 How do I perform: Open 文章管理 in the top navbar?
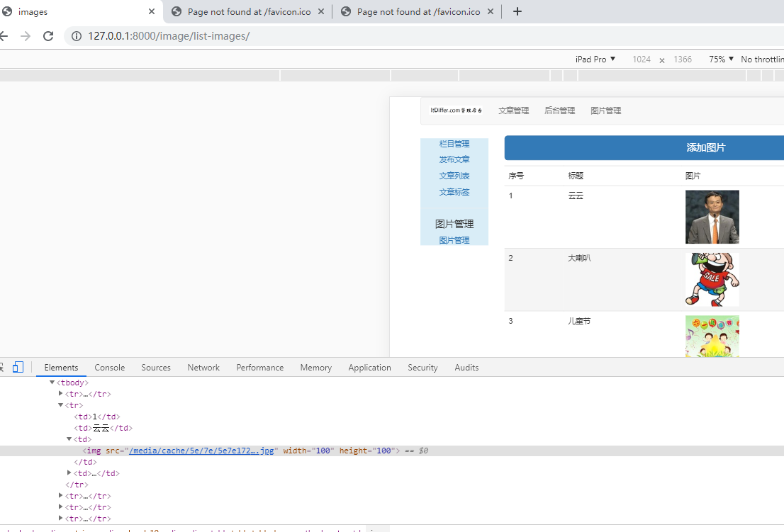pos(513,111)
